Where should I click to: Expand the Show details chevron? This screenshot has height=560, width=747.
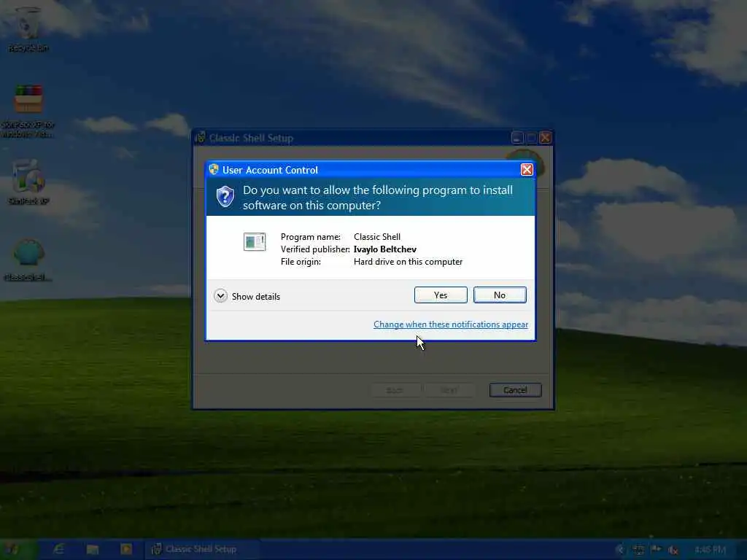point(220,296)
